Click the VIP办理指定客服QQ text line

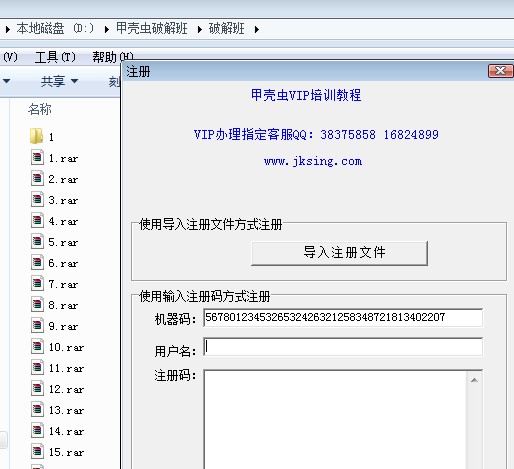coord(316,135)
